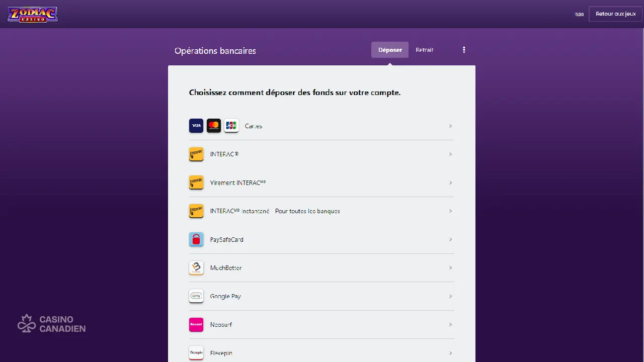The image size is (644, 362).
Task: Click the Zodiac Casino logo
Action: [x=33, y=14]
